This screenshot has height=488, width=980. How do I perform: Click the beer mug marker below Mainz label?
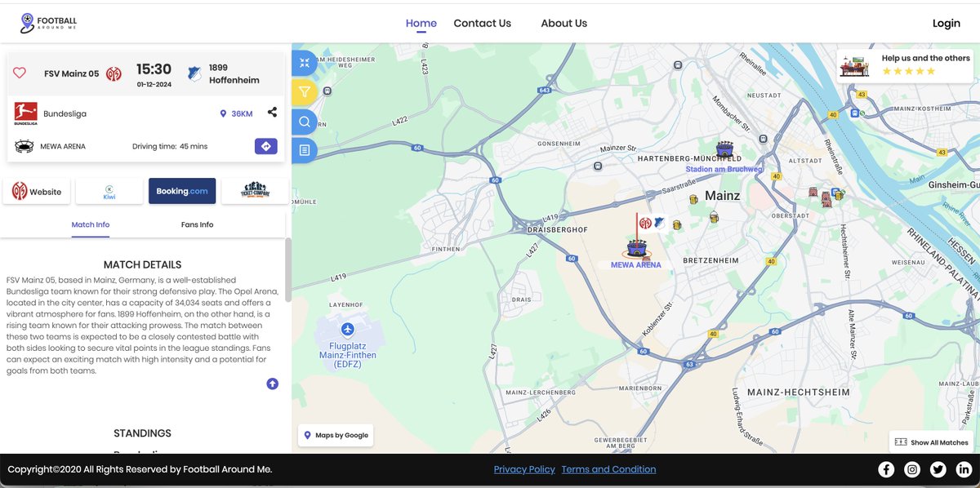[x=715, y=217]
